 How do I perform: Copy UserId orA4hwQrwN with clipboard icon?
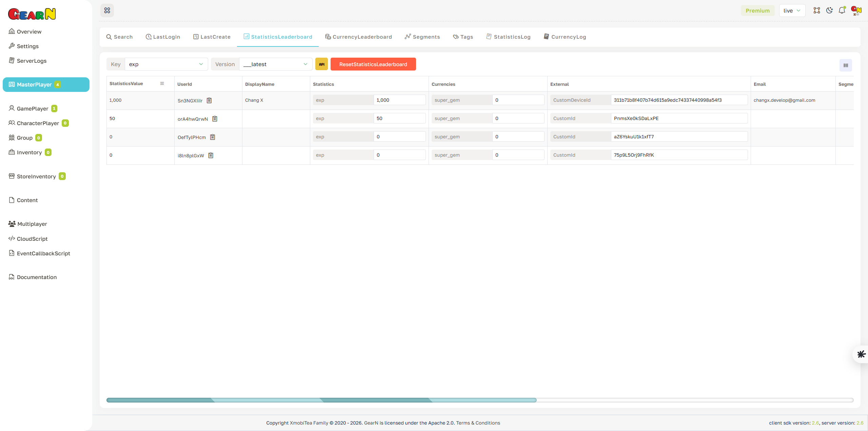[214, 119]
